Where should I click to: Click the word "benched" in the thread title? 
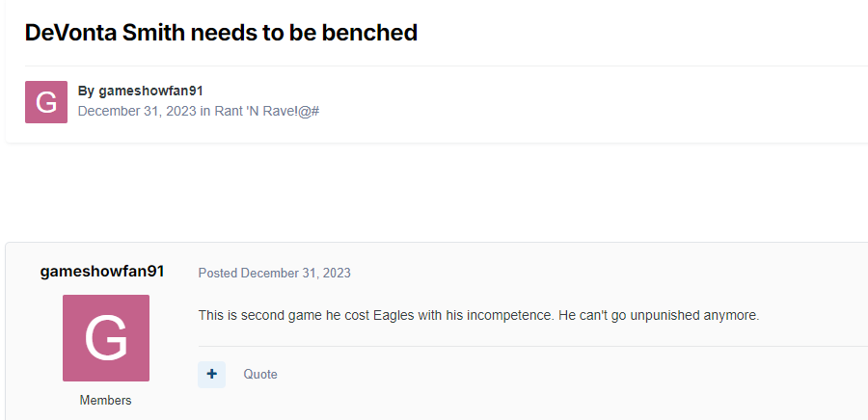pyautogui.click(x=371, y=32)
